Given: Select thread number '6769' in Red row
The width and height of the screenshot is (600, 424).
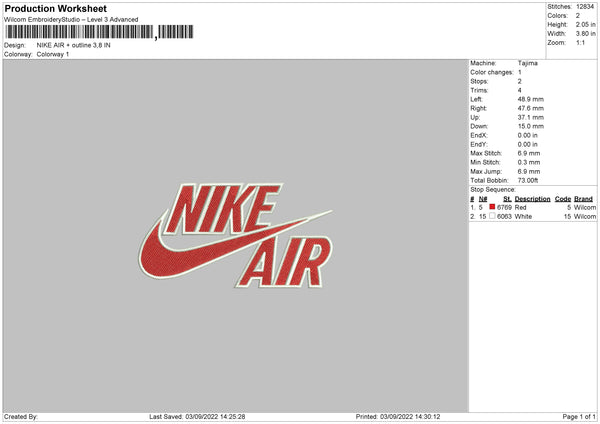Looking at the screenshot, I should [504, 207].
